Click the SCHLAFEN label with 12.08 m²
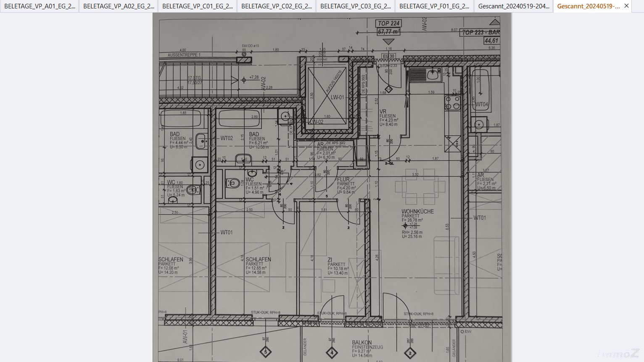644x362 pixels. point(171,260)
